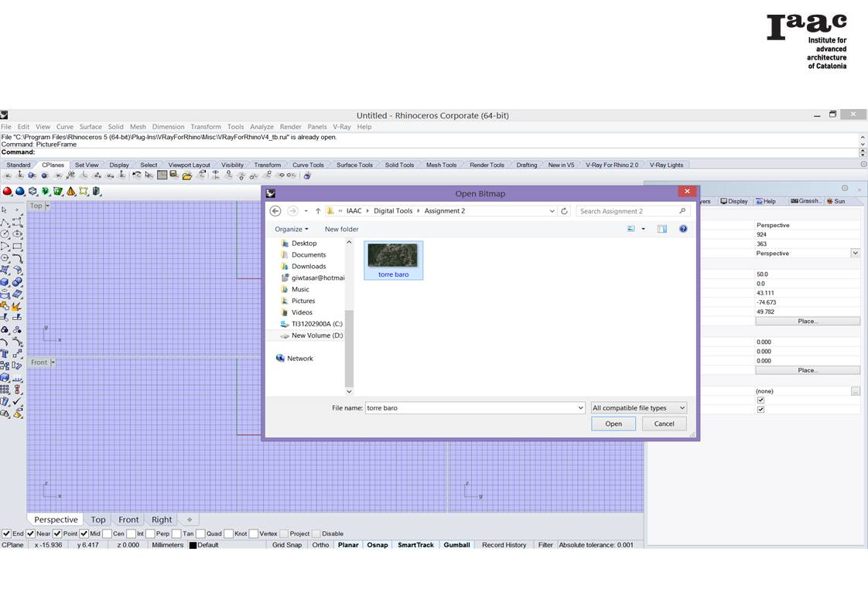Open the Top viewport title dropdown arrow
The width and height of the screenshot is (868, 613).
click(47, 206)
